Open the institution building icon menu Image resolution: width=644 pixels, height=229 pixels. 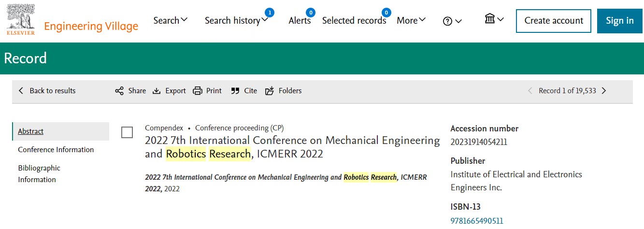click(494, 19)
